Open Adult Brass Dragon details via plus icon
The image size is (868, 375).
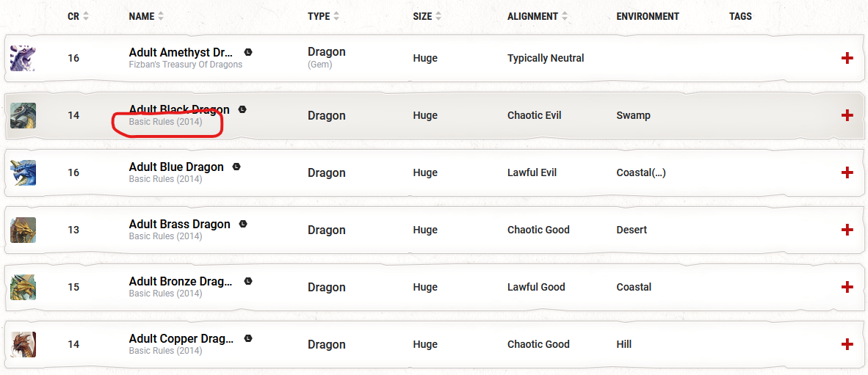847,230
